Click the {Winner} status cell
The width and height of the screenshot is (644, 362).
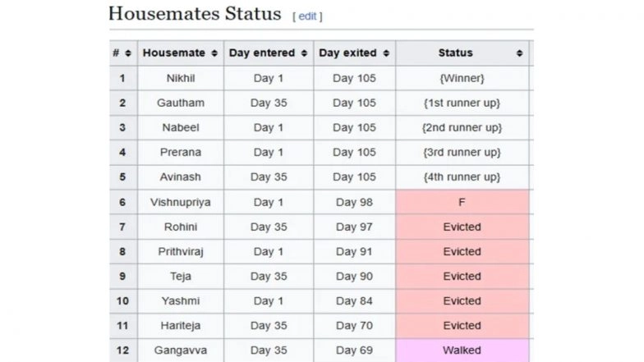pyautogui.click(x=462, y=79)
